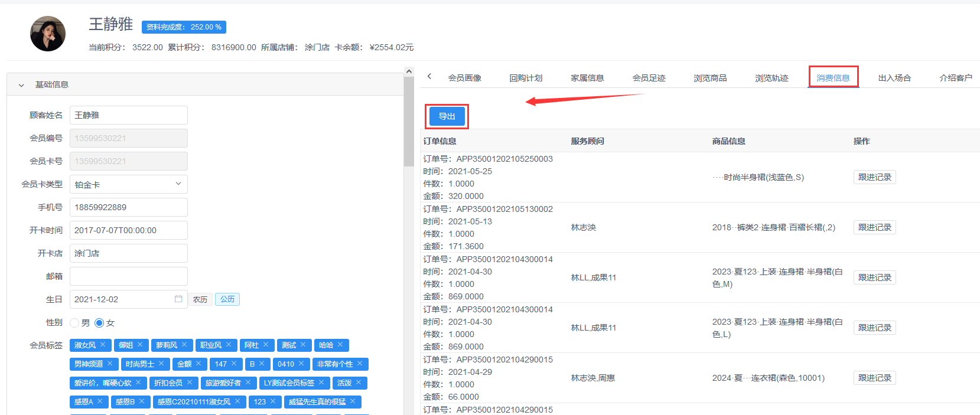Open 跟进记录 for order APP35001202105250003
This screenshot has width=980, height=415.
875,177
